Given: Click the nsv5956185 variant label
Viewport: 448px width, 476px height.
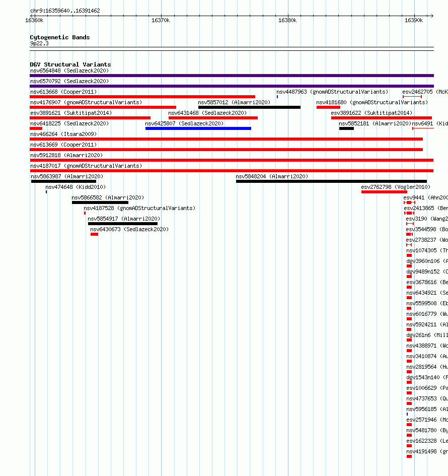Looking at the screenshot, I should [427, 409].
